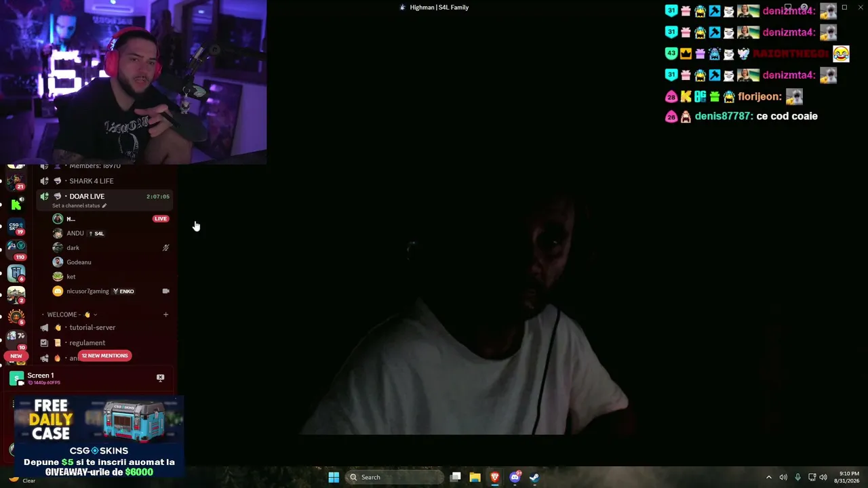Click the denis87787 username in chat
868x488 pixels.
(x=724, y=117)
